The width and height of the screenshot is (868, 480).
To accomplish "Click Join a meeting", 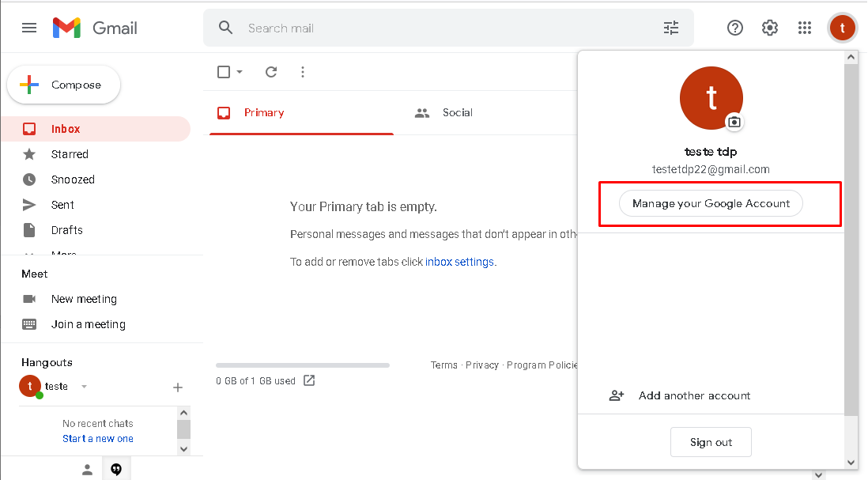I will (89, 324).
